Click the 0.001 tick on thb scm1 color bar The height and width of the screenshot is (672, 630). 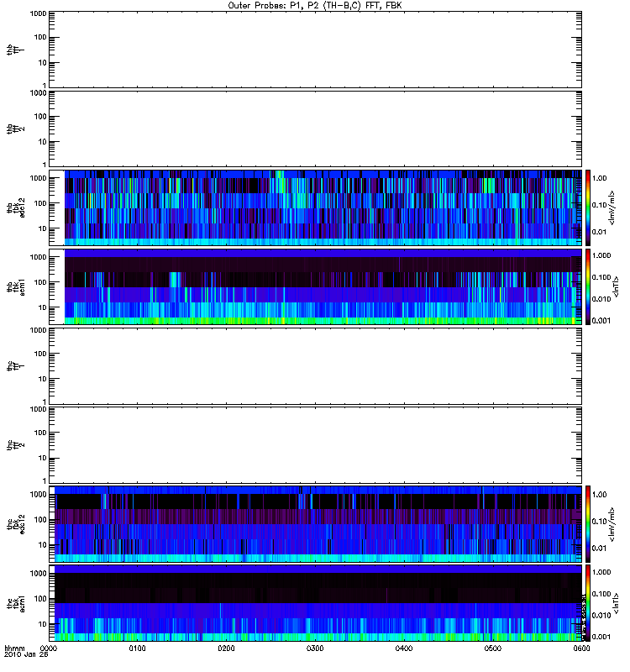coord(601,321)
